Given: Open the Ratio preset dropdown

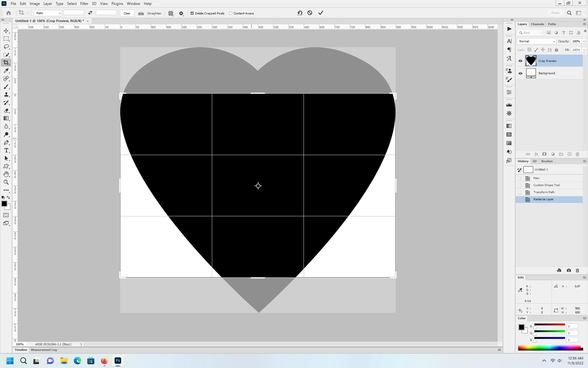Looking at the screenshot, I should point(48,13).
